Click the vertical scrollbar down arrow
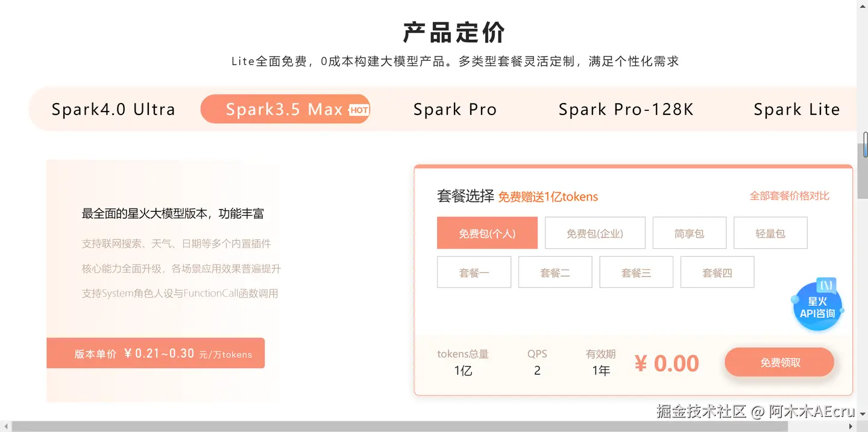Screen dimensions: 868x432 (x=863, y=415)
